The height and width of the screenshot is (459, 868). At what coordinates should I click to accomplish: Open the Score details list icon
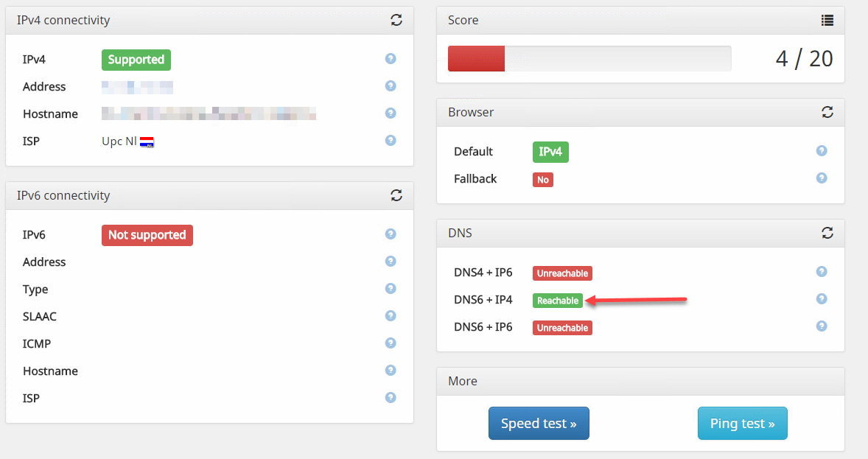[827, 20]
